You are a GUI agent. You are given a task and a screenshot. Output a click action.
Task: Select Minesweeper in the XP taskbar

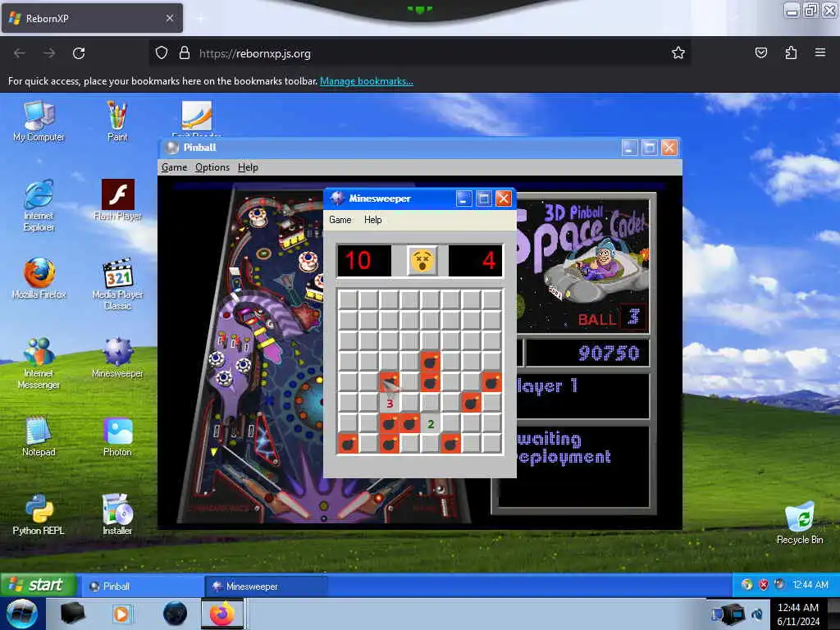click(267, 586)
